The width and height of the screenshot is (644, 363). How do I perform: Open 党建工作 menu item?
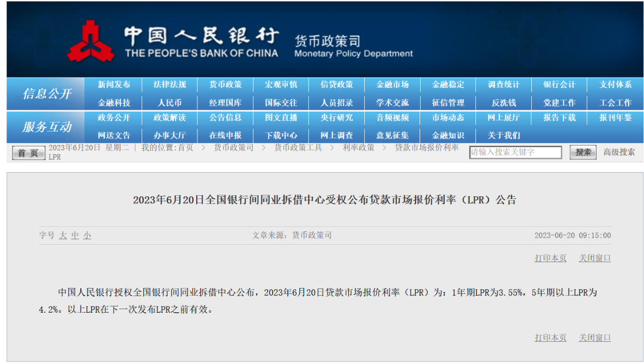click(559, 103)
